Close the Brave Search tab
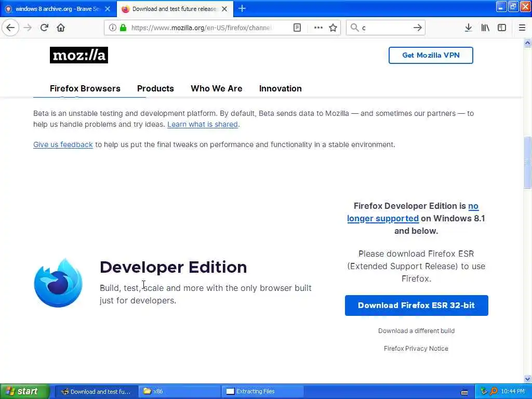Screen dimensions: 532x399 (x=108, y=9)
